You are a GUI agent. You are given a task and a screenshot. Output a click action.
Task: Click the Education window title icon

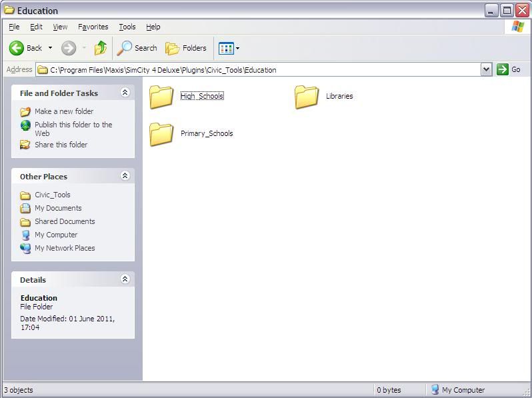click(x=9, y=10)
